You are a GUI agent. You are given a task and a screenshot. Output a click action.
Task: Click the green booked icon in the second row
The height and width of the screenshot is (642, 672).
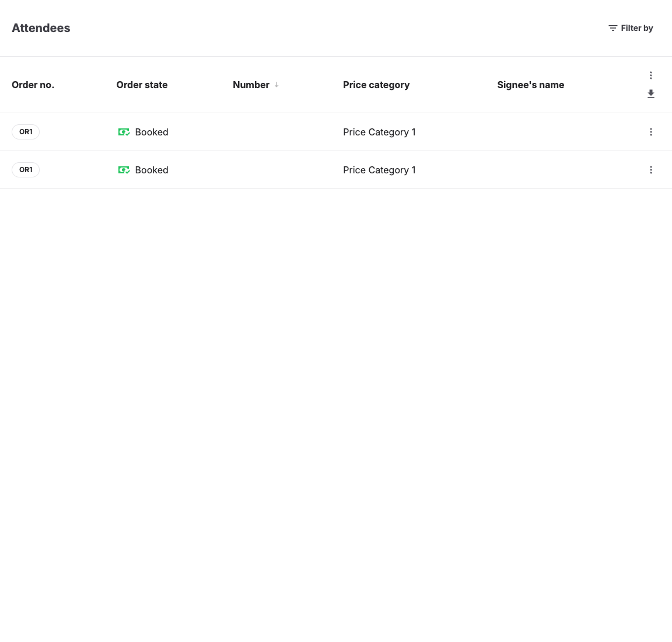(x=124, y=170)
